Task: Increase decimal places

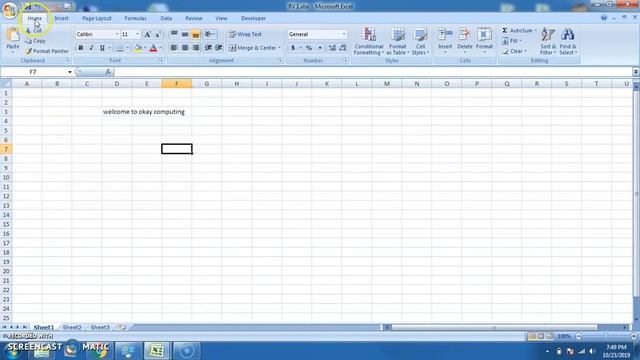Action: [332, 48]
